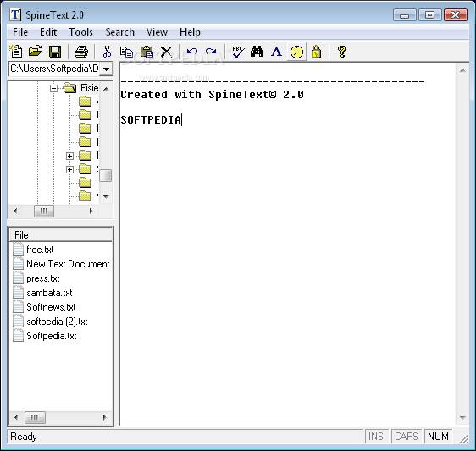Select New Text Document in the file list
Image resolution: width=476 pixels, height=451 pixels.
point(69,264)
